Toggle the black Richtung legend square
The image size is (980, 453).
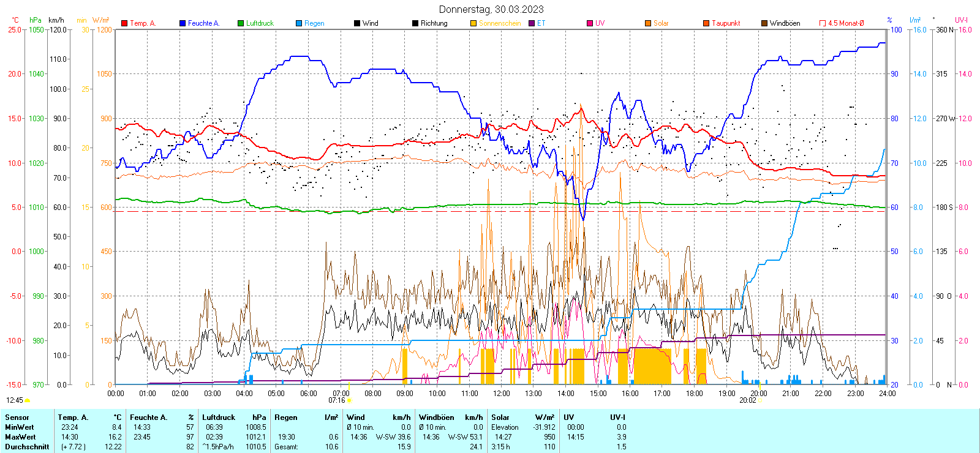tap(415, 23)
